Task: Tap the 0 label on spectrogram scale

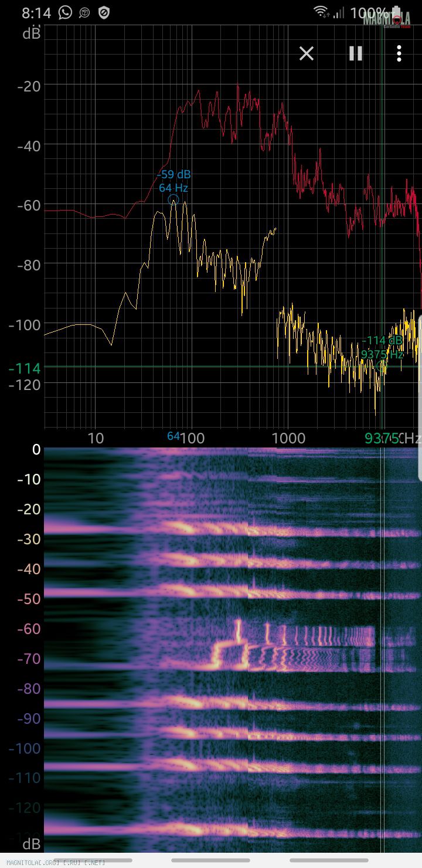Action: [x=36, y=450]
